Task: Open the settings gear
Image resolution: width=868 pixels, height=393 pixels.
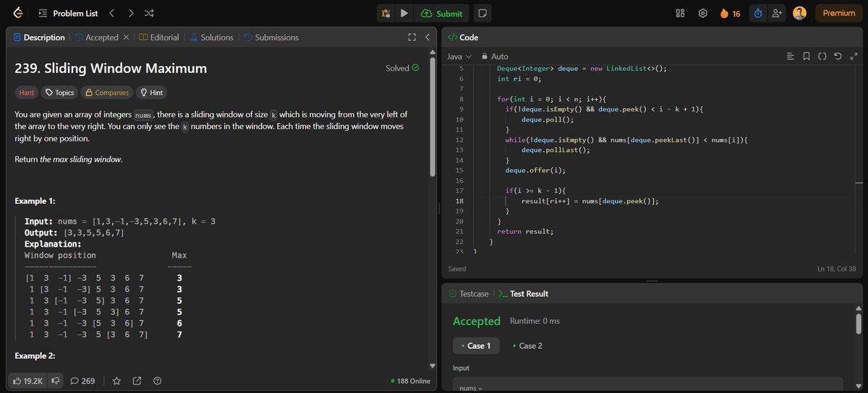Action: point(703,13)
